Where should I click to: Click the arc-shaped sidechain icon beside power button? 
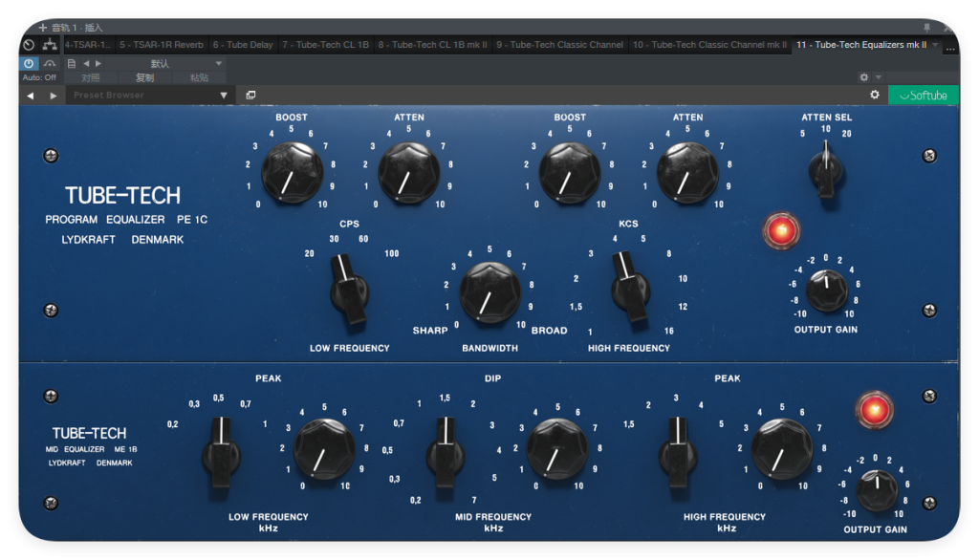[50, 64]
